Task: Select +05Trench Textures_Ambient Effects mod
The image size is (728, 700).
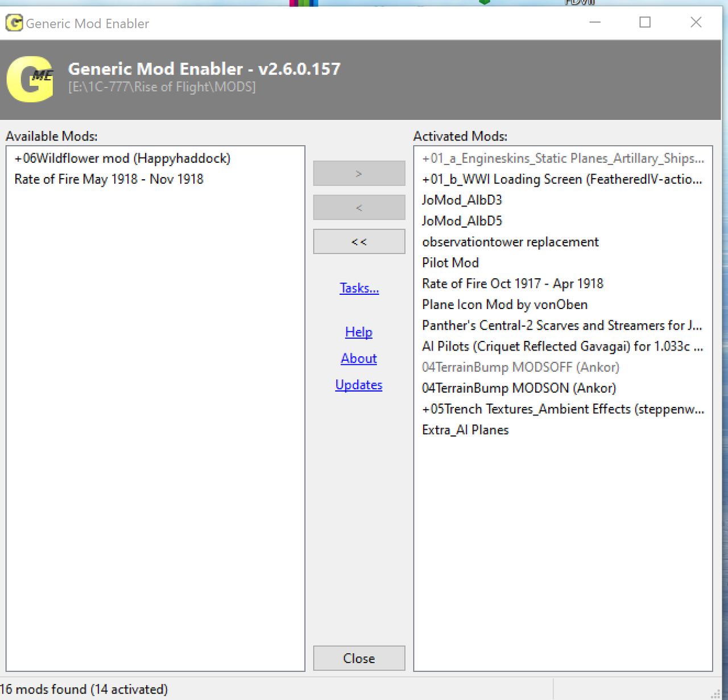Action: click(x=563, y=409)
